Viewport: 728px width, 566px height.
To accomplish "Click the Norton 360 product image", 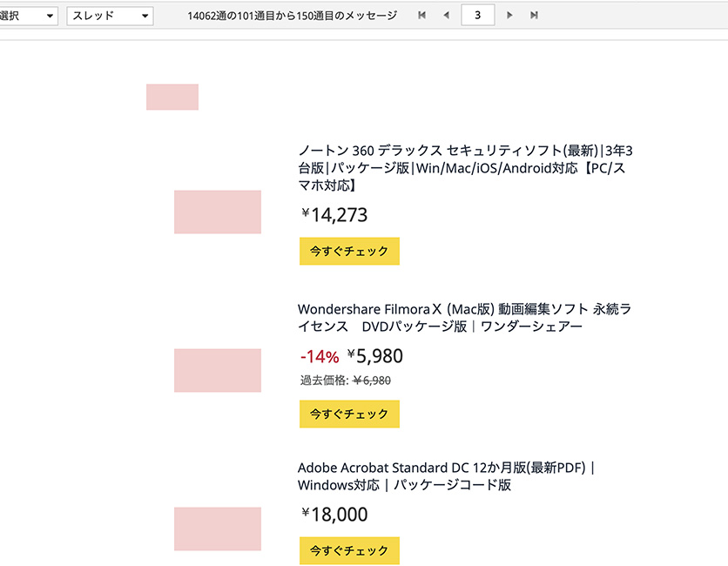I will pyautogui.click(x=218, y=212).
